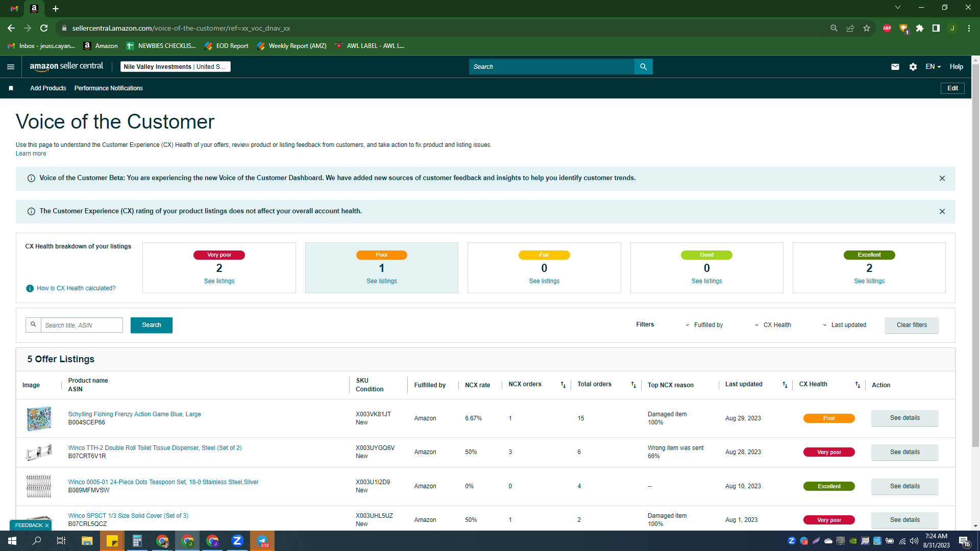Screen dimensions: 980x551
Task: Open the Gmail pinned tab
Action: 14,8
